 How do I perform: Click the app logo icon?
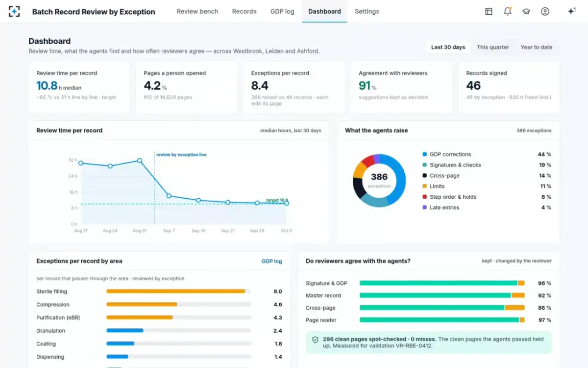[14, 11]
